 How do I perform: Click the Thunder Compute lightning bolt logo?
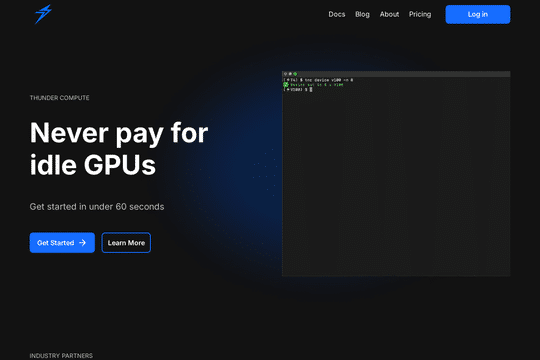(43, 14)
